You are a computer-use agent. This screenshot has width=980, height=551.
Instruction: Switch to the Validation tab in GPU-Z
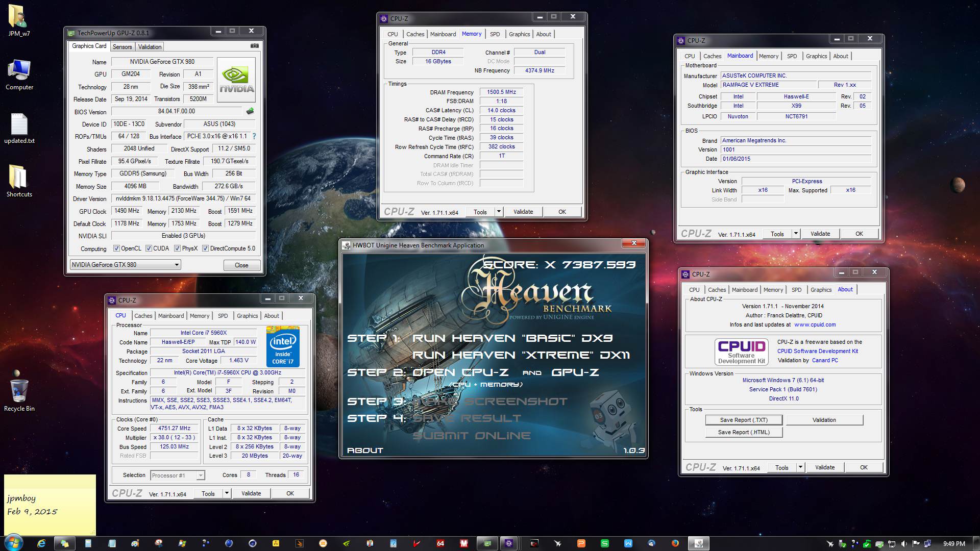[x=150, y=47]
